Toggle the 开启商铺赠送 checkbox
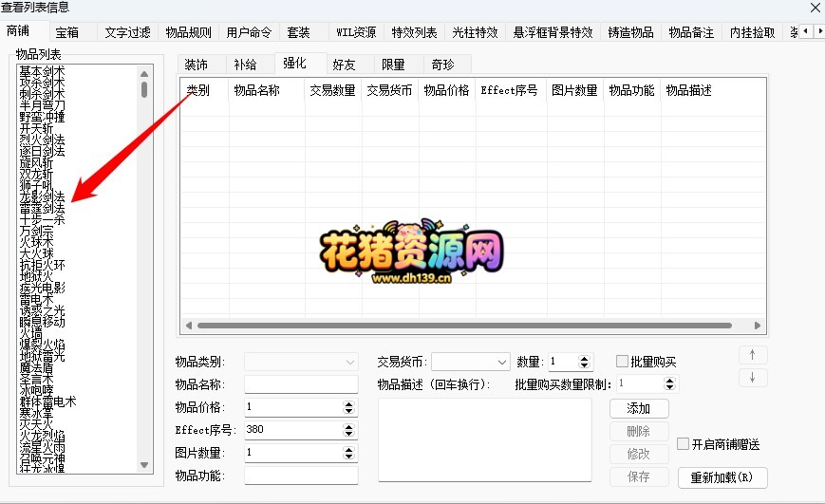Viewport: 825px width, 504px height. click(683, 443)
